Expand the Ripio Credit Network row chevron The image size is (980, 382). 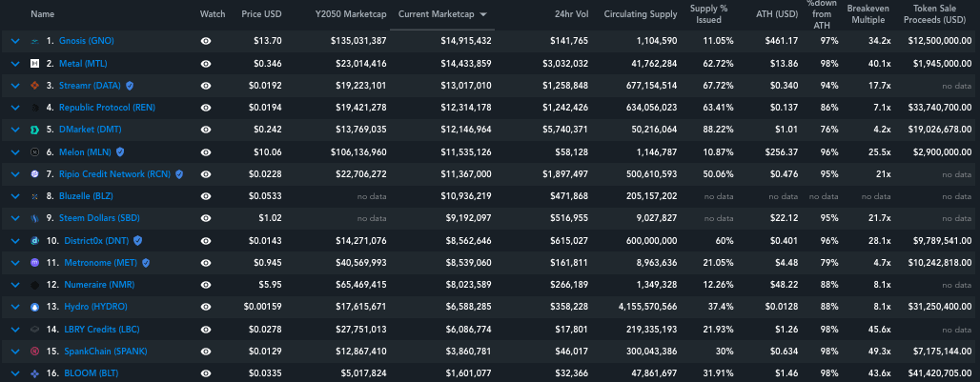click(x=15, y=174)
